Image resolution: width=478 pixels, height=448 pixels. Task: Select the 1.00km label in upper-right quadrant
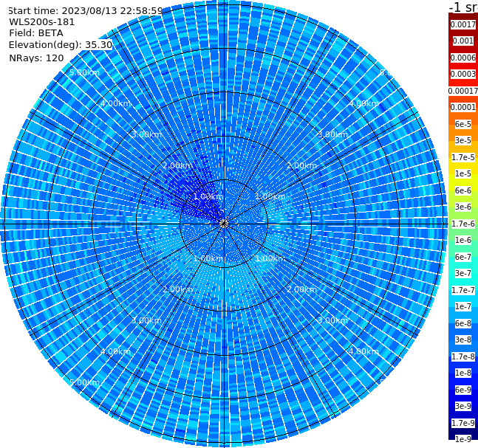[270, 196]
